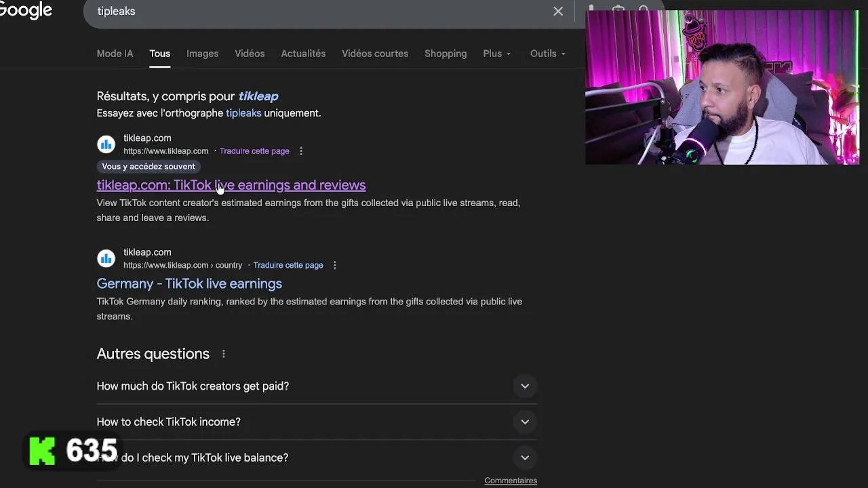Open the Vidéos courtes tab
868x488 pixels.
click(375, 54)
